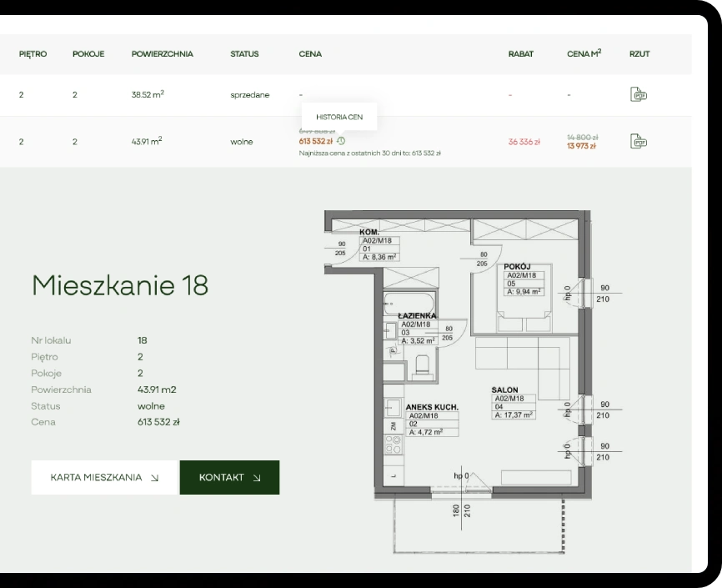Click the SALON room label in floor plan
Screen dimensions: 722x588
[505, 389]
